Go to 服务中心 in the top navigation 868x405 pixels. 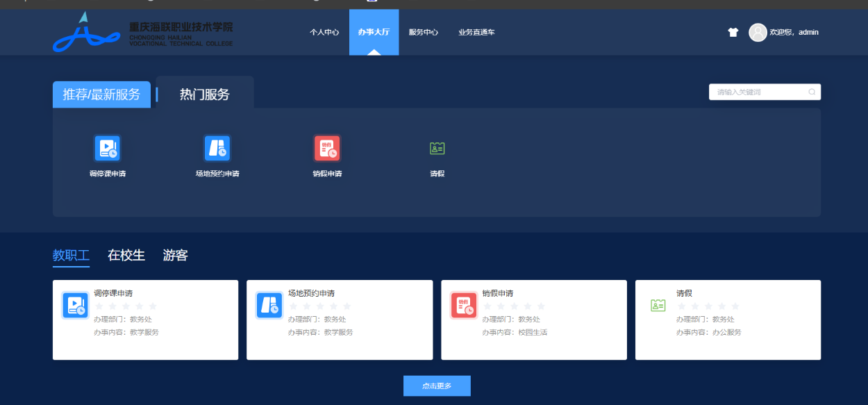coord(424,32)
